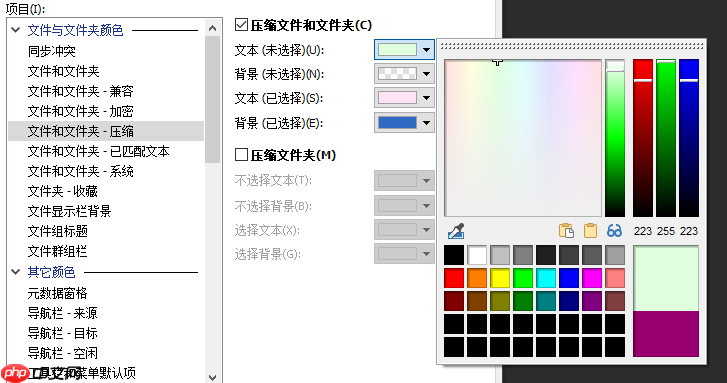Select 文件群组栏 item
727x383 pixels.
coord(57,251)
